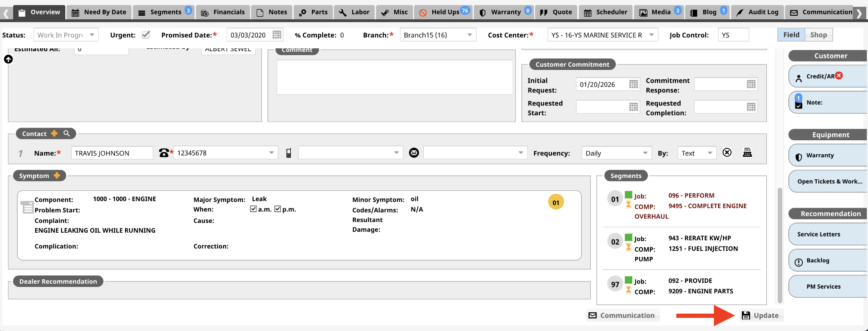The width and height of the screenshot is (868, 331).
Task: Expand the email address dropdown
Action: pyautogui.click(x=520, y=153)
